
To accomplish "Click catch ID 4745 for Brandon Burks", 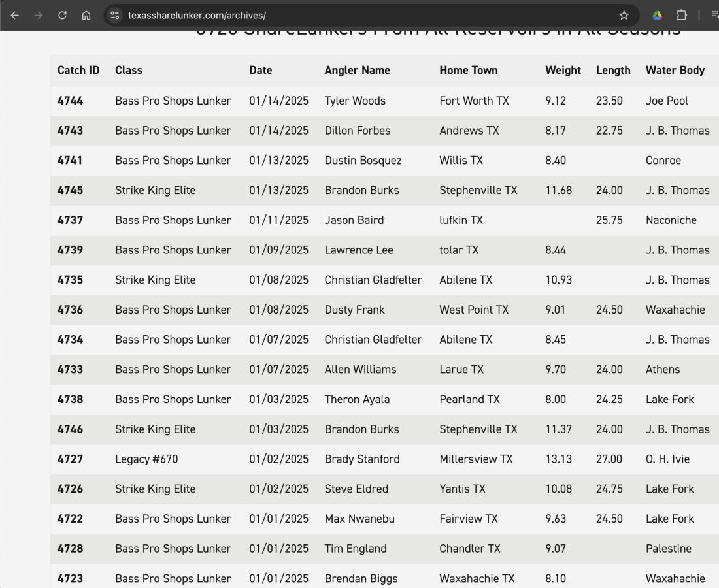I will [x=71, y=190].
